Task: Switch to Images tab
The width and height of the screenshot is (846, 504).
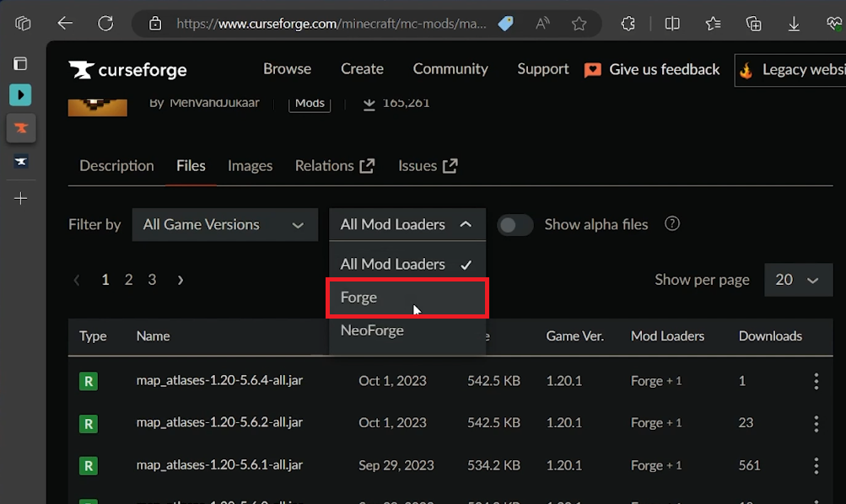Action: coord(250,165)
